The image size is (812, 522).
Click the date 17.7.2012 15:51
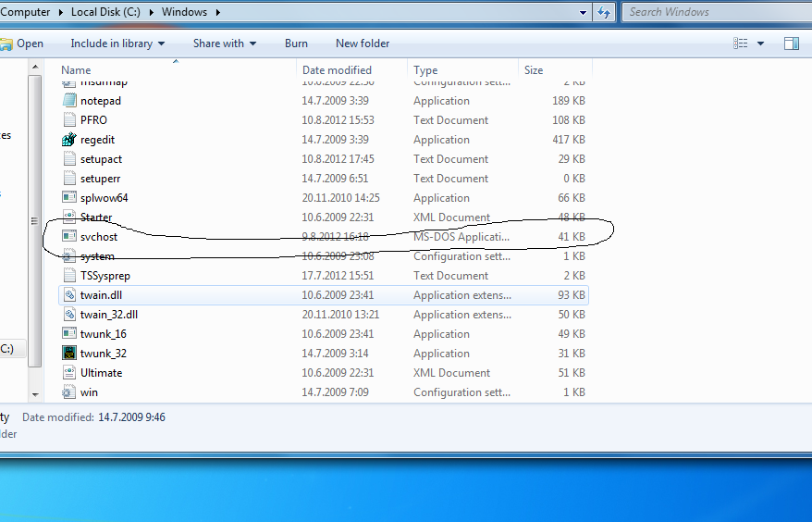[338, 275]
